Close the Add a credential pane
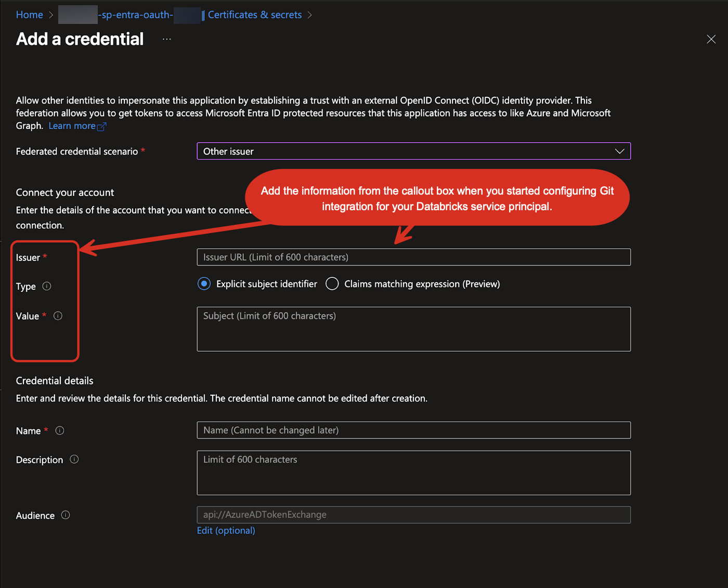 (711, 39)
